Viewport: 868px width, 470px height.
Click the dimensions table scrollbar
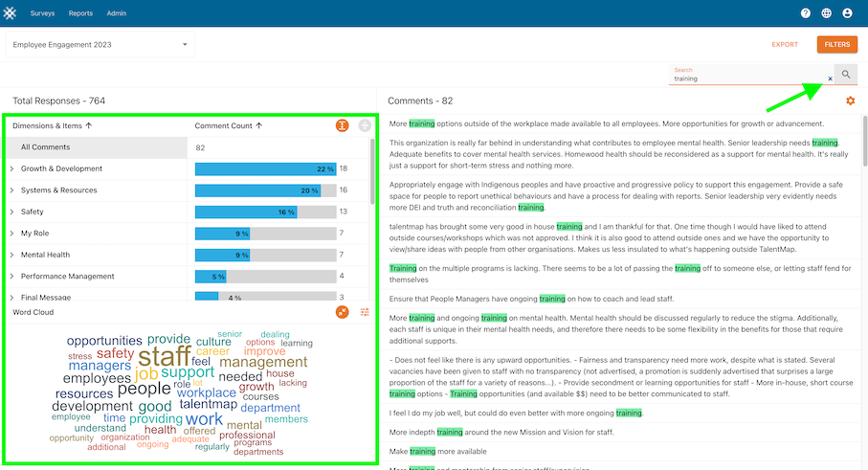pos(372,171)
